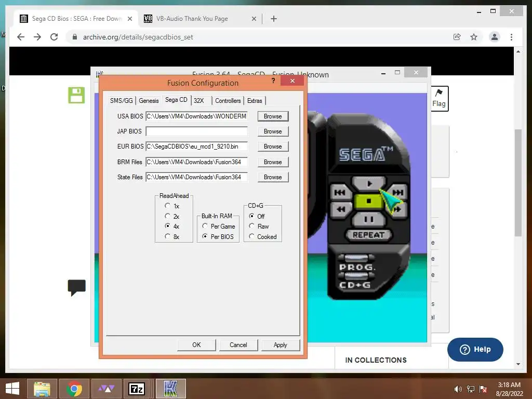Browse for the JAP BIOS file
532x399 pixels.
(273, 131)
